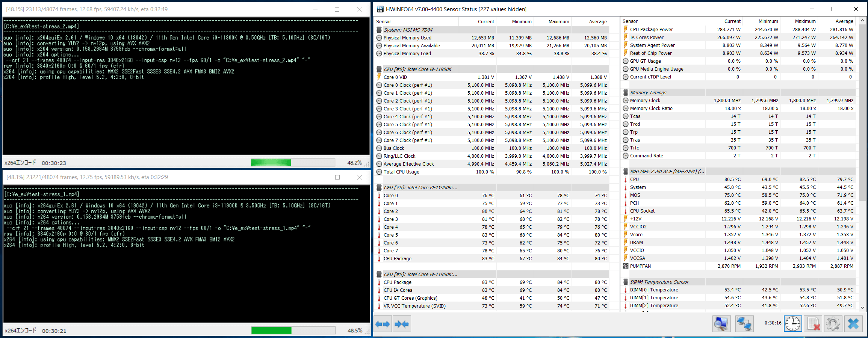
Task: Maximize the test-stress_1 x264 encode window
Action: (x=337, y=177)
